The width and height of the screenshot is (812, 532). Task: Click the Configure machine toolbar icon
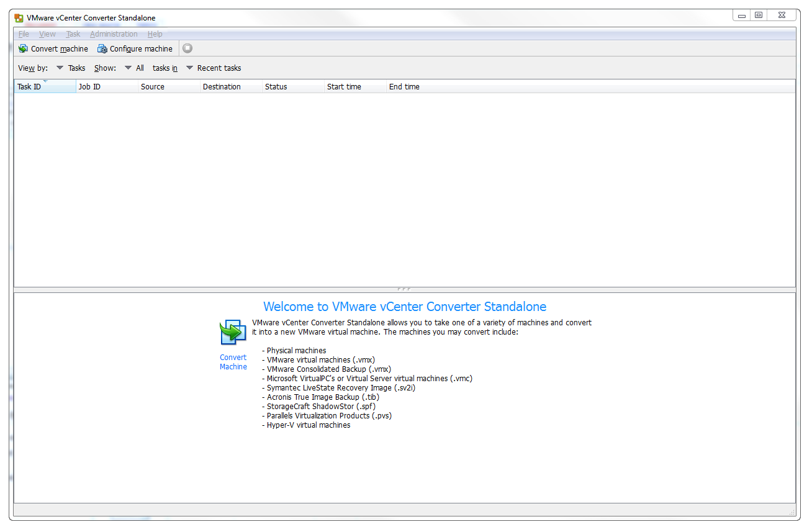click(102, 48)
